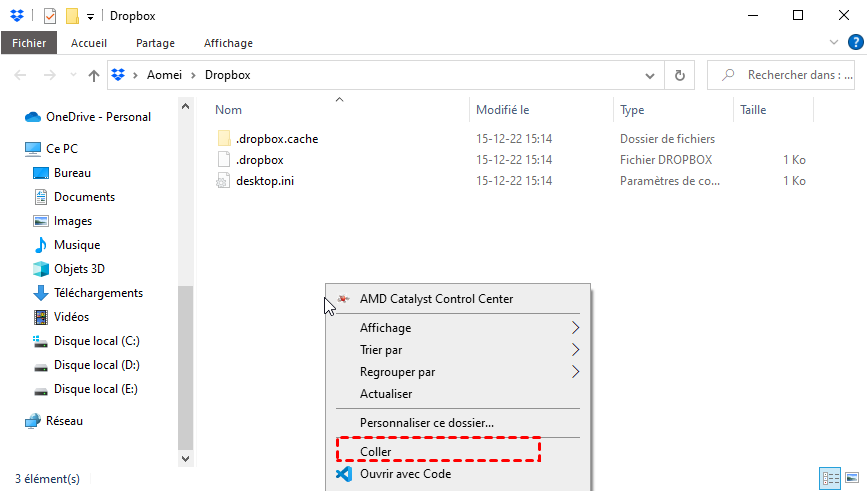Viewport: 868px width, 491px height.
Task: Refresh the folder using the address bar button
Action: (680, 75)
